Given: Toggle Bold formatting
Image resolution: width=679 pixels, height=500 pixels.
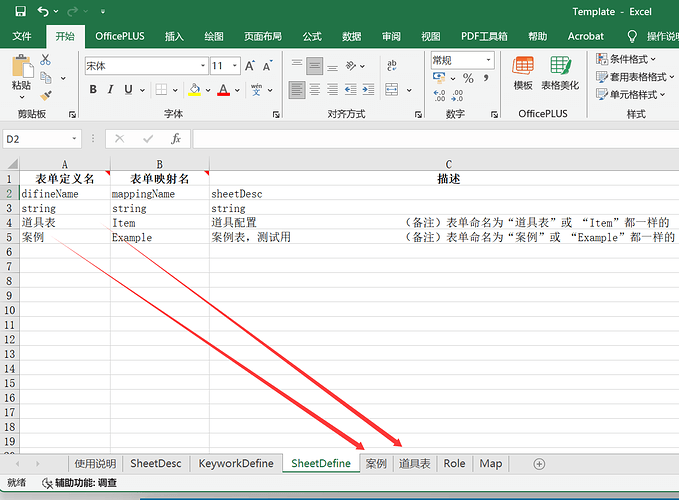Looking at the screenshot, I should click(x=93, y=90).
